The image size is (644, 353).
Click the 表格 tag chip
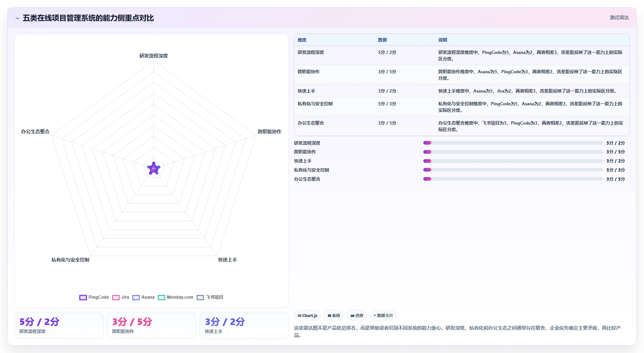tap(334, 315)
